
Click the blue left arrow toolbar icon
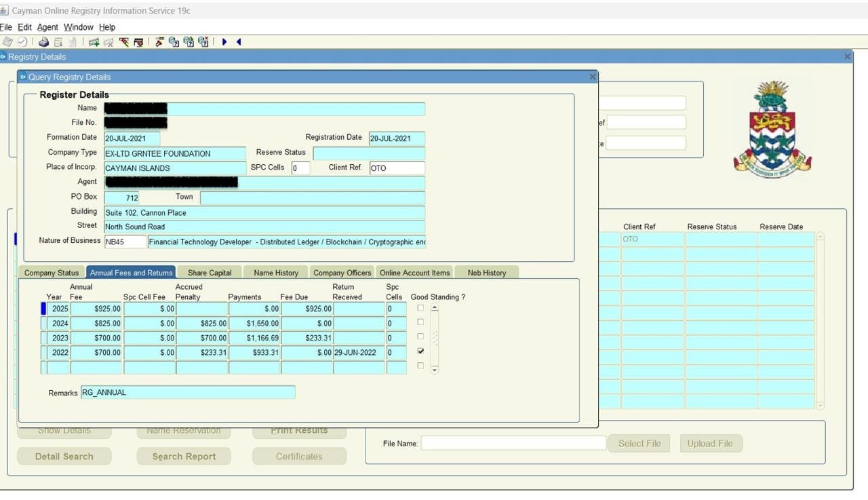click(239, 42)
